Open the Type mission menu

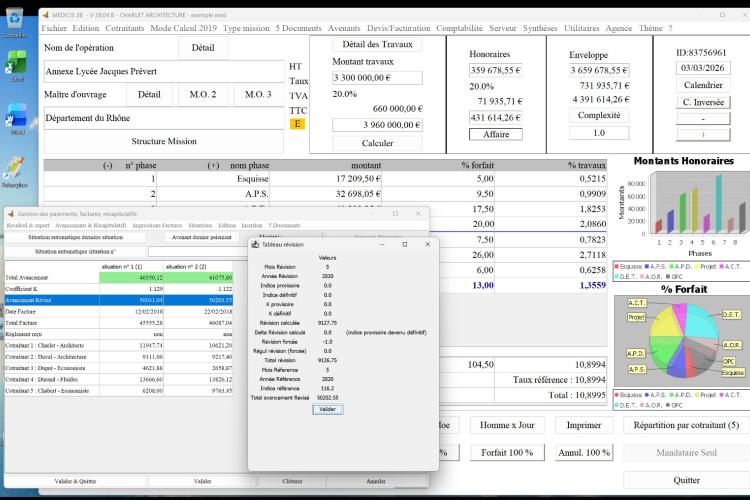point(246,28)
